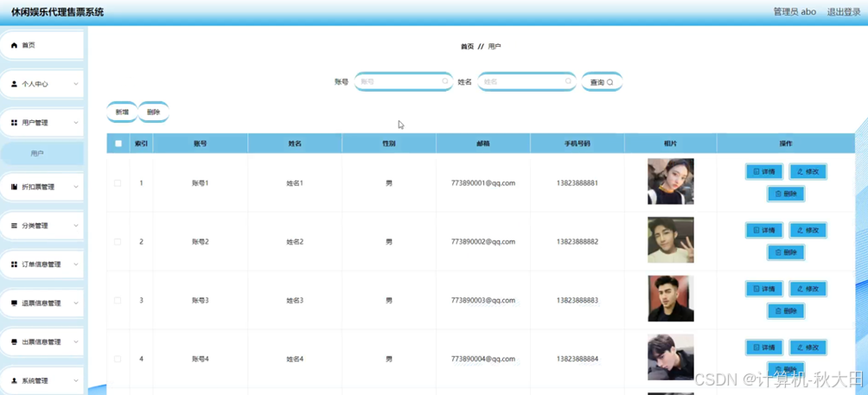
Task: Click 首页 in the breadcrumb
Action: 467,47
